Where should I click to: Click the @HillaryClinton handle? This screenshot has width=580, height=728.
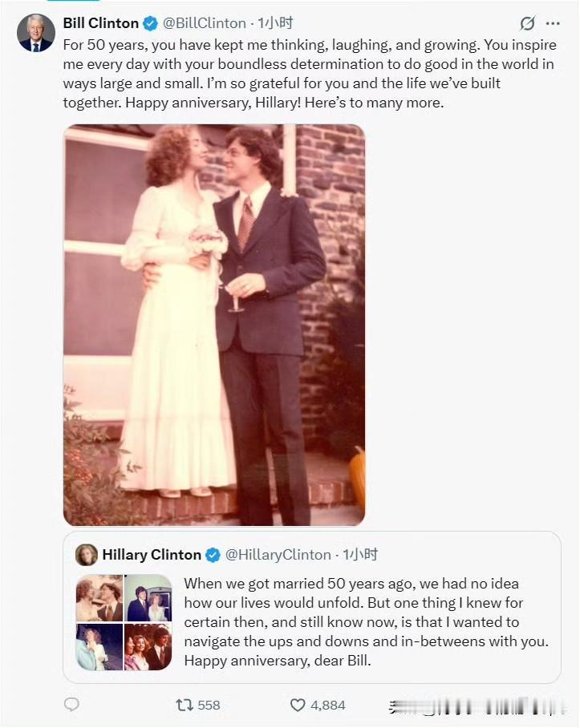point(278,555)
